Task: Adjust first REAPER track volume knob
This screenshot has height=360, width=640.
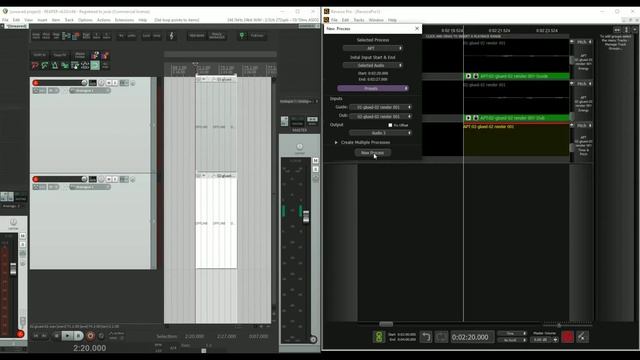Action: [x=84, y=83]
